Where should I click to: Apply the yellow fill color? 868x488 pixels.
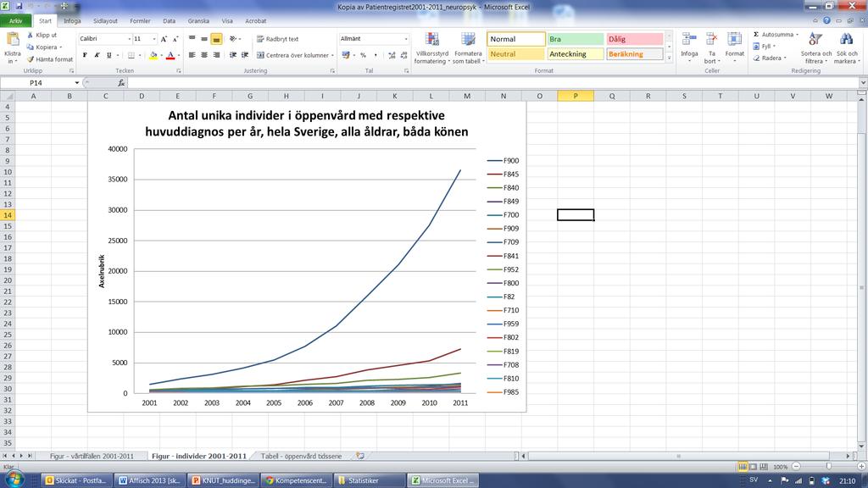[153, 55]
